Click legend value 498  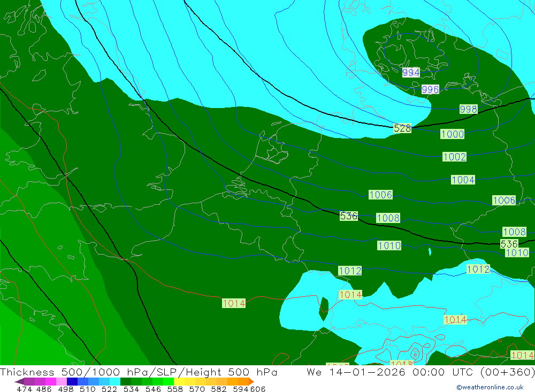tap(65, 389)
